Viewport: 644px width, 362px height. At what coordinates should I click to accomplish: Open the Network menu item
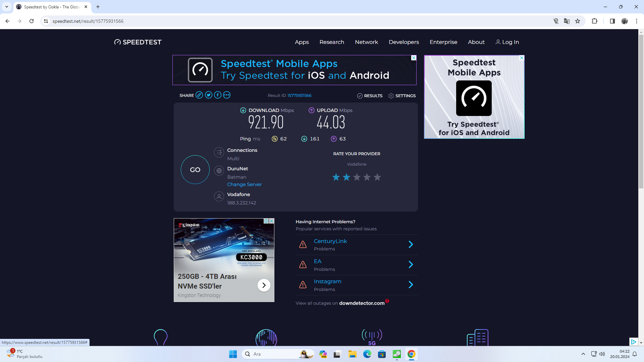(366, 42)
